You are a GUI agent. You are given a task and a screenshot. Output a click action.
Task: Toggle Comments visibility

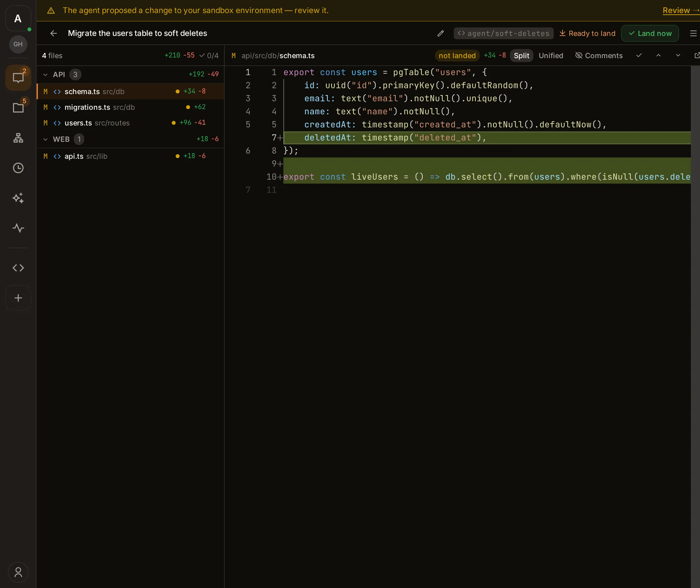pyautogui.click(x=599, y=55)
